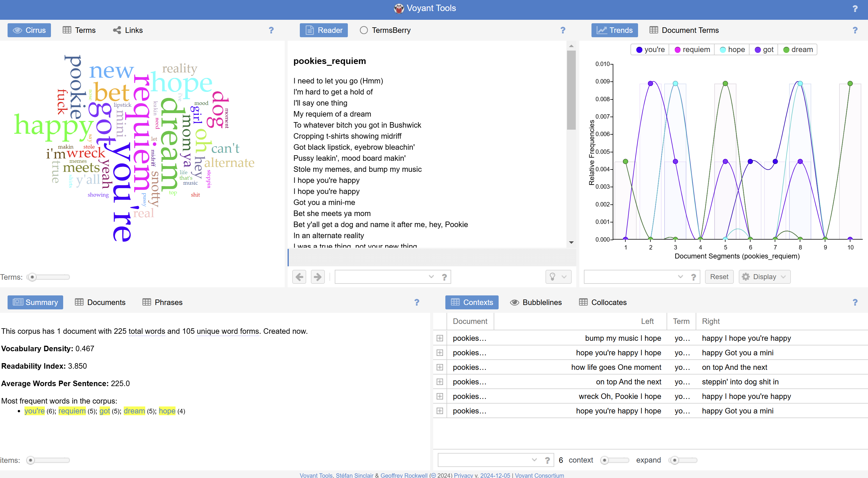Click the Voyant Tools owl logo
The width and height of the screenshot is (868, 478).
click(398, 8)
